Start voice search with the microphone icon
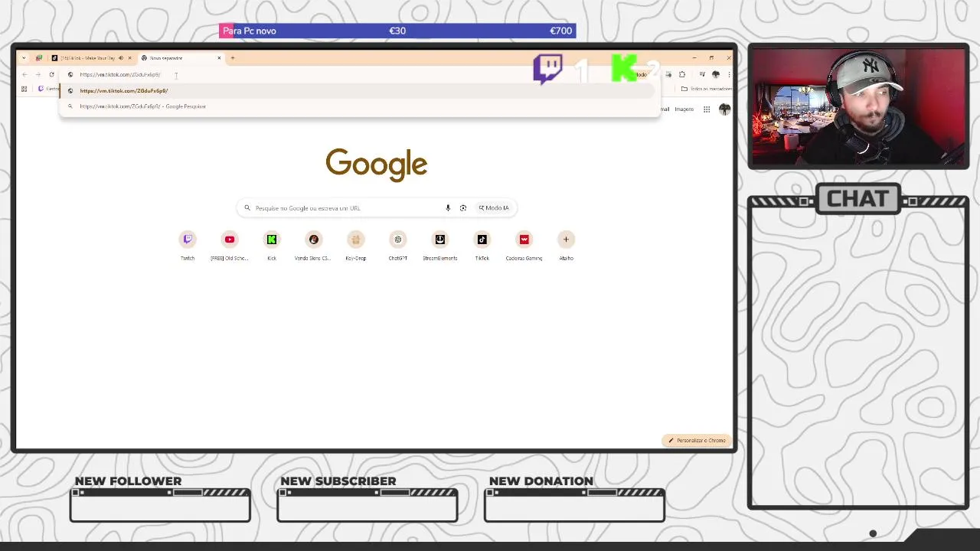Viewport: 980px width, 551px height. [x=448, y=208]
